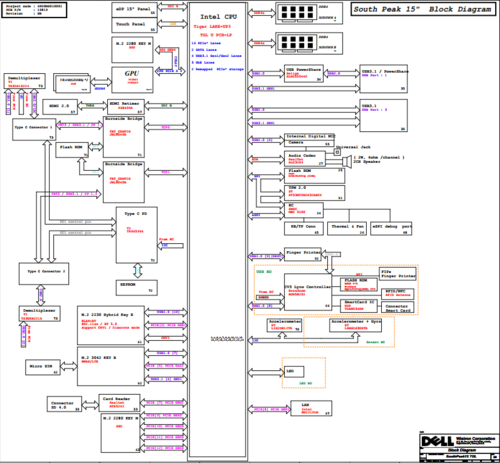Image resolution: width=500 pixels, height=463 pixels.
Task: Click the Universal Jack connector symbol
Action: pos(337,152)
